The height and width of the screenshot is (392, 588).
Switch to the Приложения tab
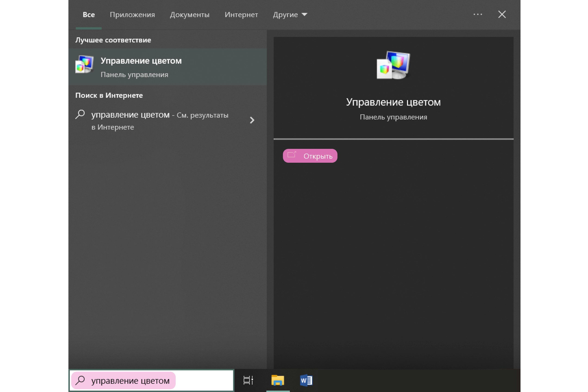click(x=132, y=15)
